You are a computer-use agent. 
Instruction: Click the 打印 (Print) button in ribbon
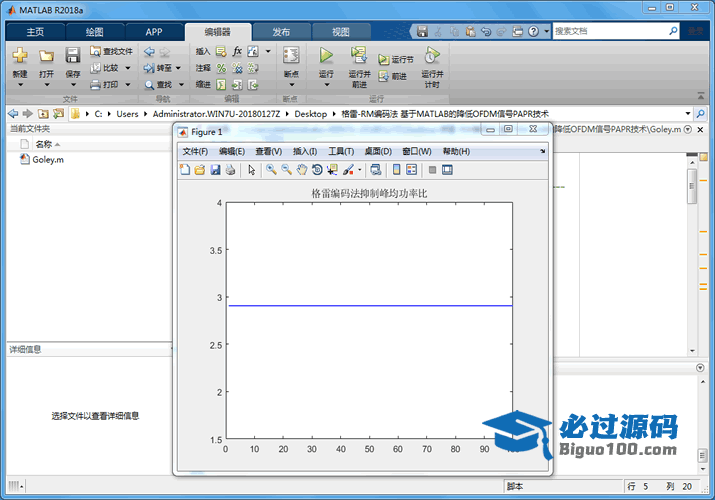pos(104,84)
